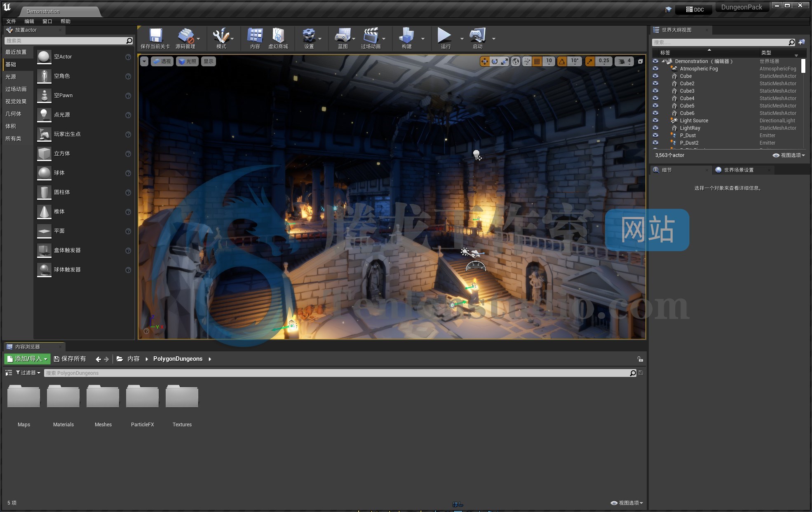This screenshot has width=812, height=512.
Task: Open the Source Control (源码管理) toolbar icon
Action: point(186,35)
